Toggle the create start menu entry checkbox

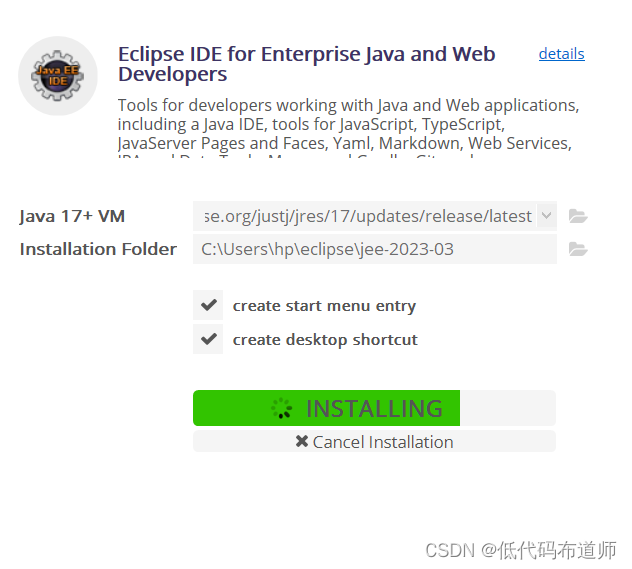208,305
